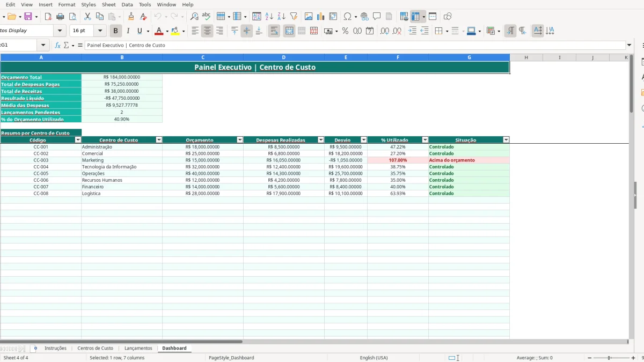Image resolution: width=644 pixels, height=362 pixels.
Task: Open Function Wizard fx
Action: [x=58, y=46]
